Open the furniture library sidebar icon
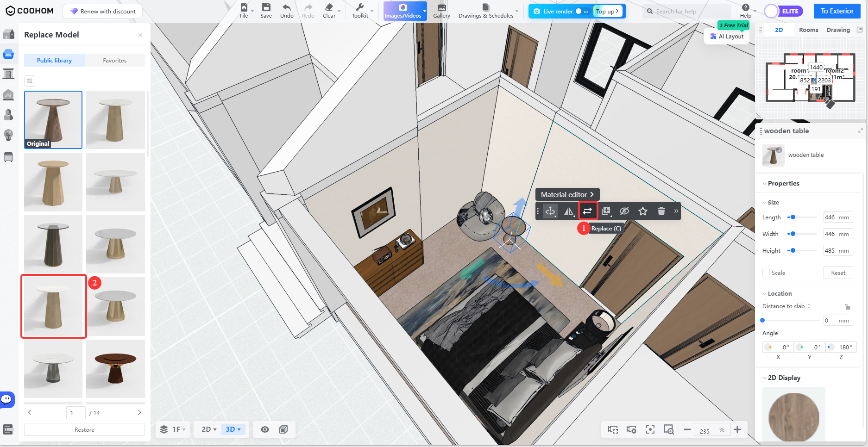The width and height of the screenshot is (868, 447). click(8, 54)
